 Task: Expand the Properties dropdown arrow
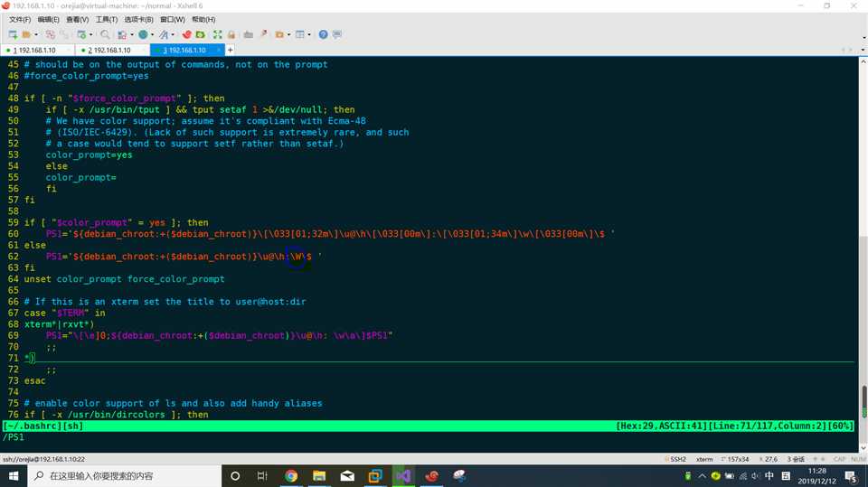(x=90, y=34)
